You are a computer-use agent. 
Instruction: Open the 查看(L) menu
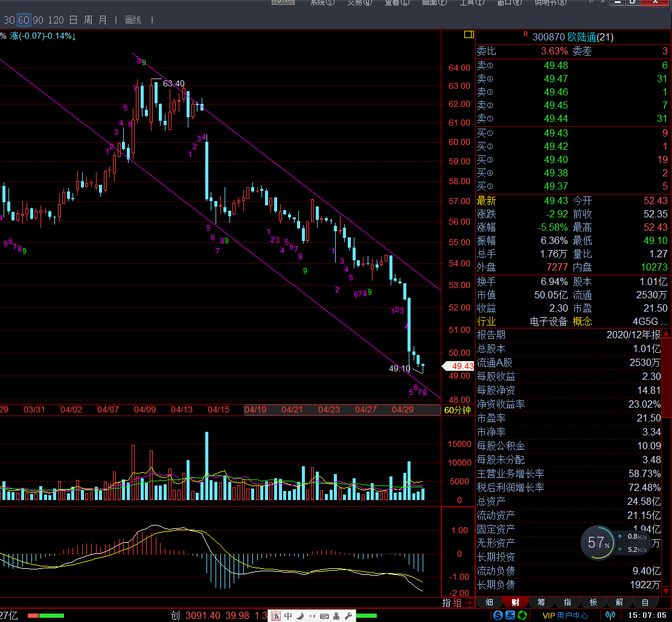coord(397,2)
